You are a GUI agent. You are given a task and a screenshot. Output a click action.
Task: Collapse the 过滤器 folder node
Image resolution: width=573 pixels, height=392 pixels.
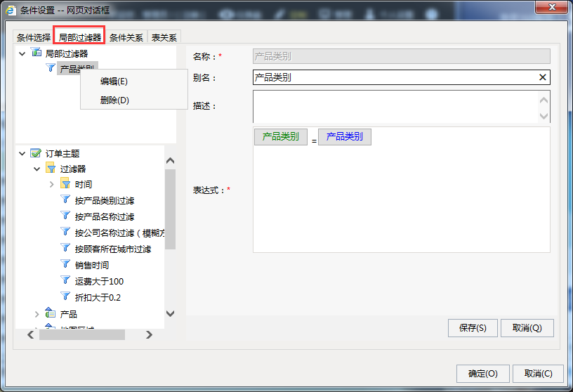click(x=37, y=169)
